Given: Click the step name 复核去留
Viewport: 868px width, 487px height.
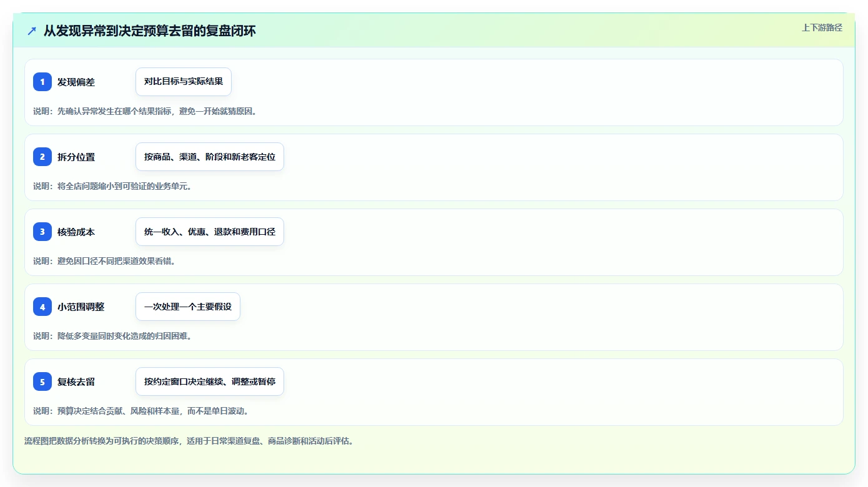Looking at the screenshot, I should [x=76, y=382].
